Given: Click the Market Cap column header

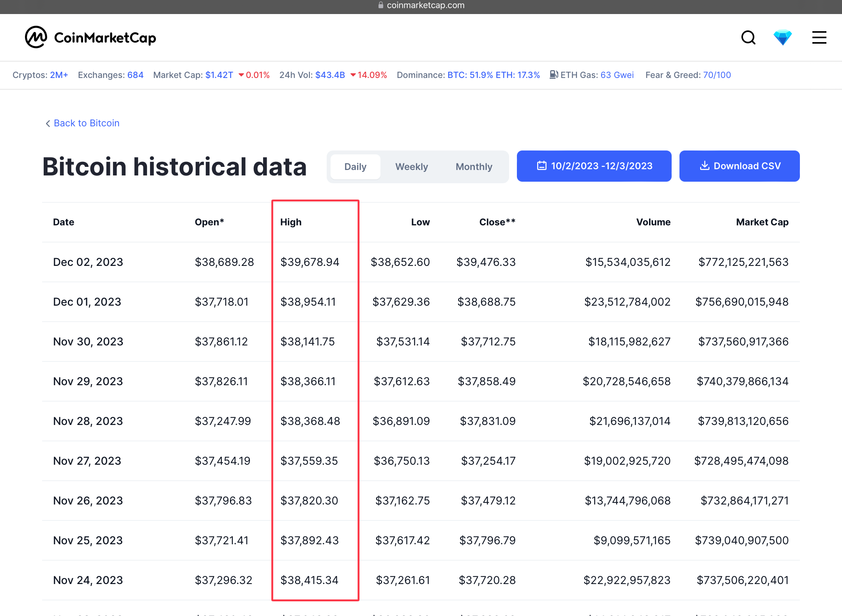Looking at the screenshot, I should [762, 222].
